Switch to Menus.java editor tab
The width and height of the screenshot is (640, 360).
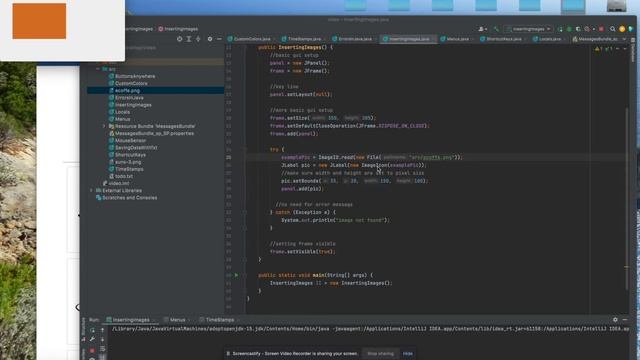tap(457, 39)
